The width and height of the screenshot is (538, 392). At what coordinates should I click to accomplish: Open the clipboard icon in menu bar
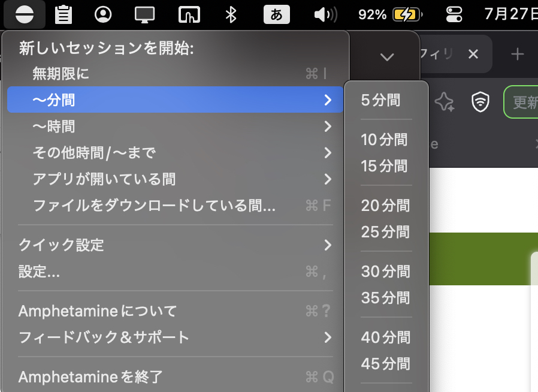pyautogui.click(x=63, y=14)
